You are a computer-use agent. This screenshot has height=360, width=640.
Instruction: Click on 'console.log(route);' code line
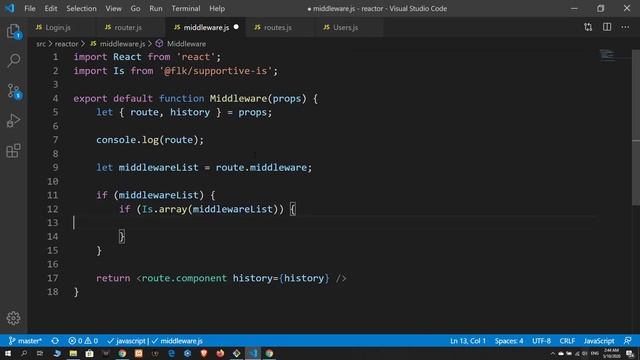150,140
